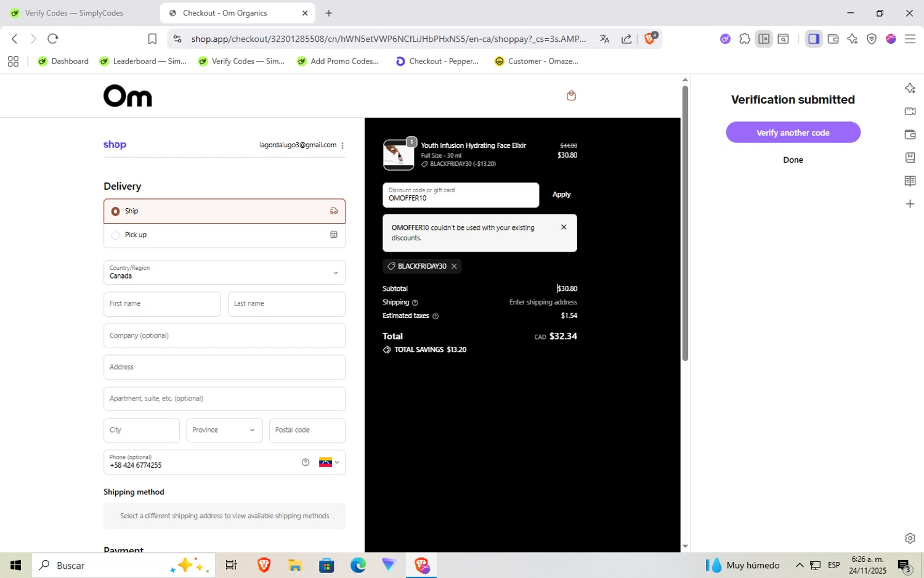Click the Postal code field
This screenshot has height=578, width=924.
tap(307, 430)
